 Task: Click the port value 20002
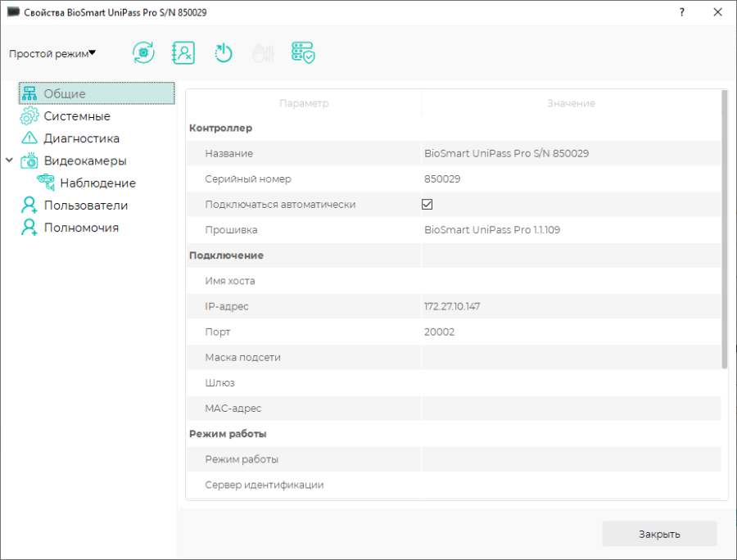click(440, 332)
